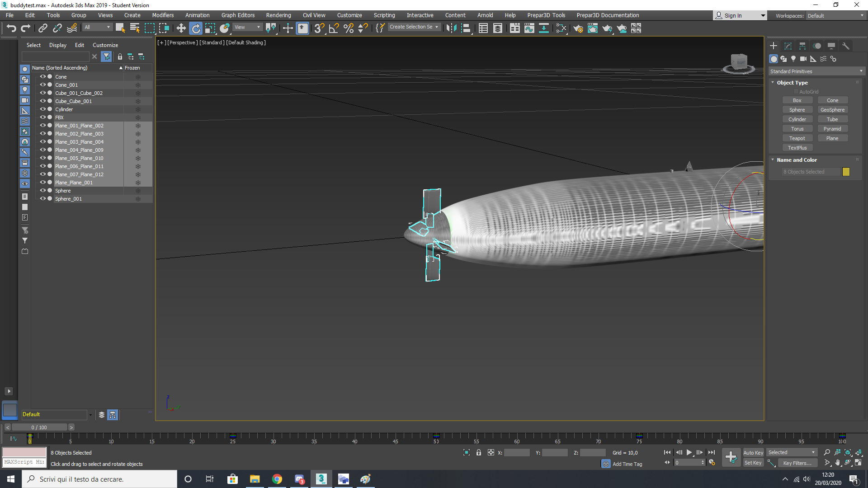Open the Utilities panel wrench icon
Image resolution: width=868 pixels, height=488 pixels.
coord(846,46)
